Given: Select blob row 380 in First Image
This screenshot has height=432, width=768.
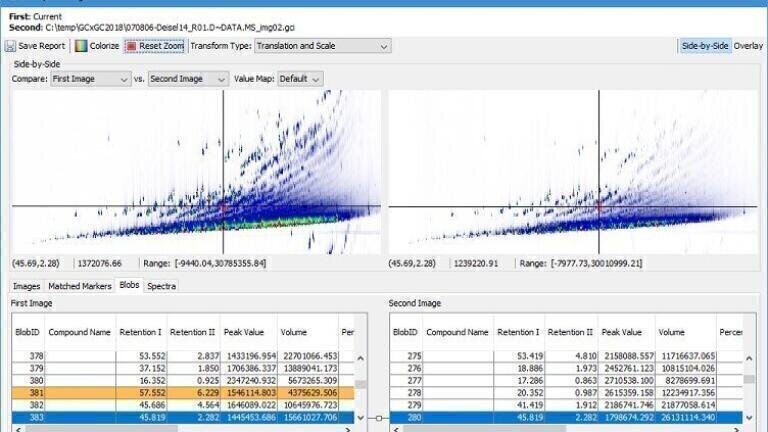Looking at the screenshot, I should [183, 380].
